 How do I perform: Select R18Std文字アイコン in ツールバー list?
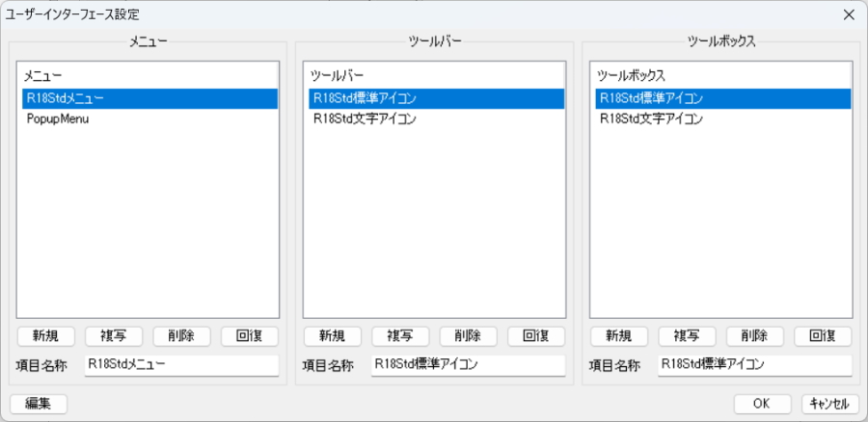tap(365, 119)
